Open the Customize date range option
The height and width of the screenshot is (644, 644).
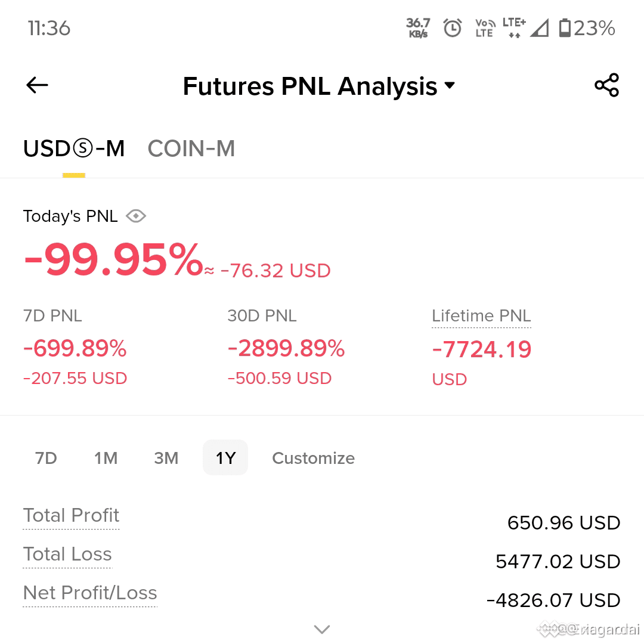[314, 458]
